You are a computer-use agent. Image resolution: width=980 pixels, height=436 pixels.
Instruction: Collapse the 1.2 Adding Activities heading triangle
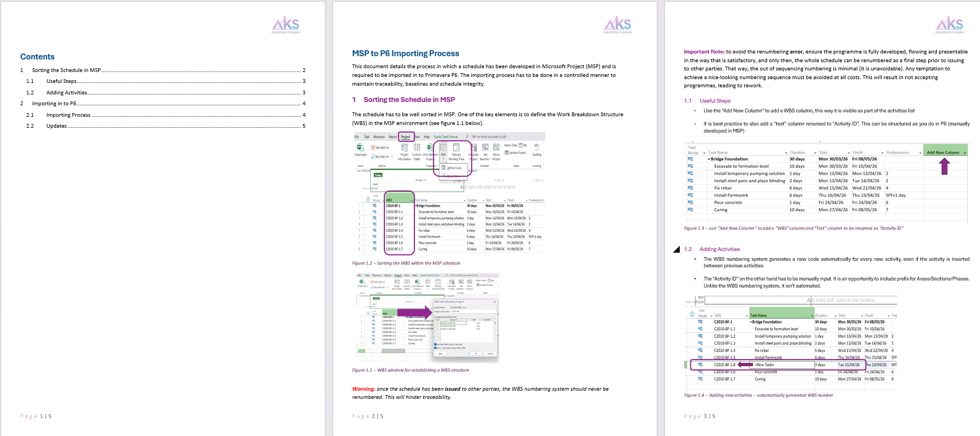[x=676, y=249]
